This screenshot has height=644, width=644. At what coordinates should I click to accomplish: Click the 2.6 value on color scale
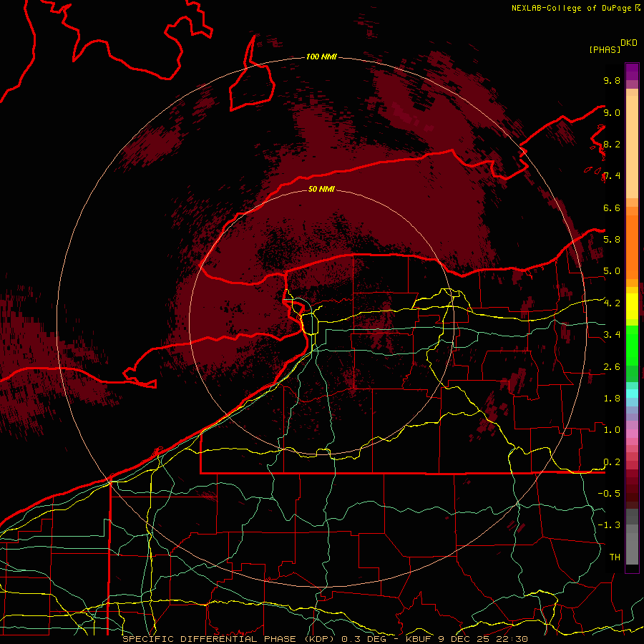tap(612, 367)
